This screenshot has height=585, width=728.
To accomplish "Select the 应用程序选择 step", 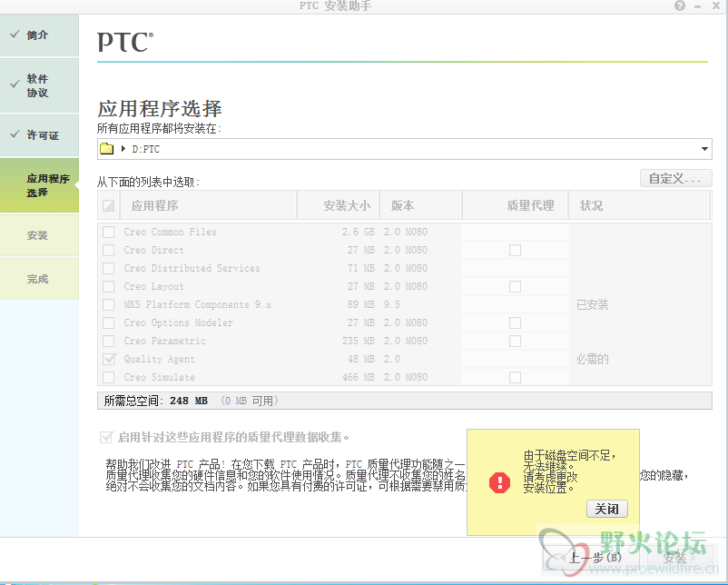I will [39, 185].
